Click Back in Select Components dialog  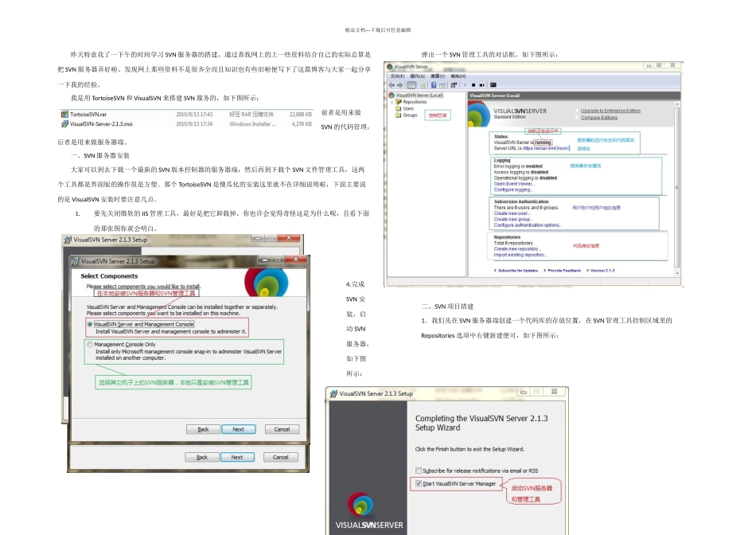(x=204, y=429)
